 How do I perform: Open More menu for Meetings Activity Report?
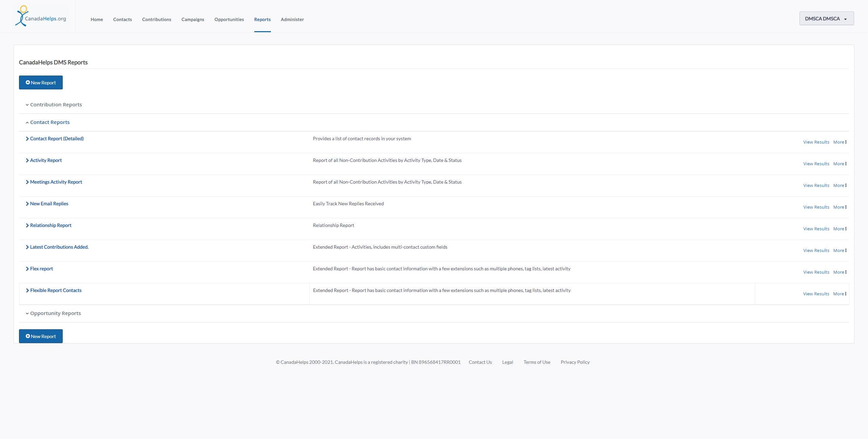pos(840,186)
